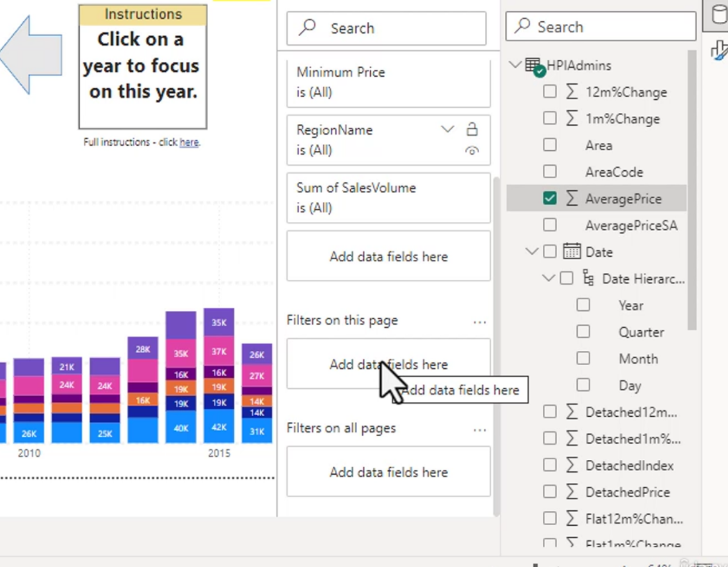Open the Sum of SalesVolume filter card
This screenshot has width=728, height=567.
coord(389,198)
